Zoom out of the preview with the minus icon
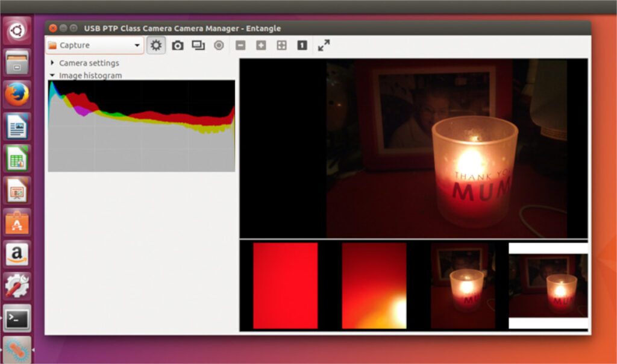617x364 pixels. [240, 45]
